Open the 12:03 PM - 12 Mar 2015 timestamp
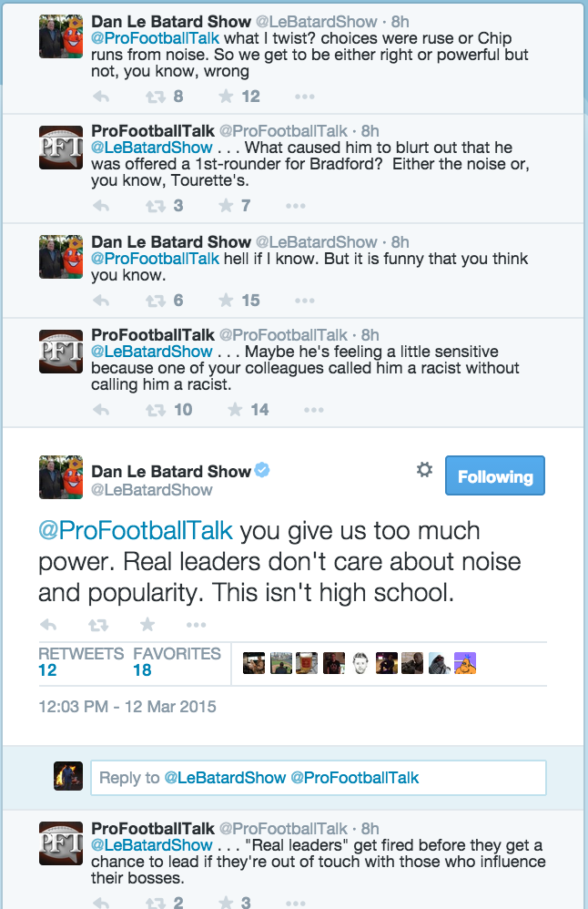The width and height of the screenshot is (588, 909). [x=127, y=706]
